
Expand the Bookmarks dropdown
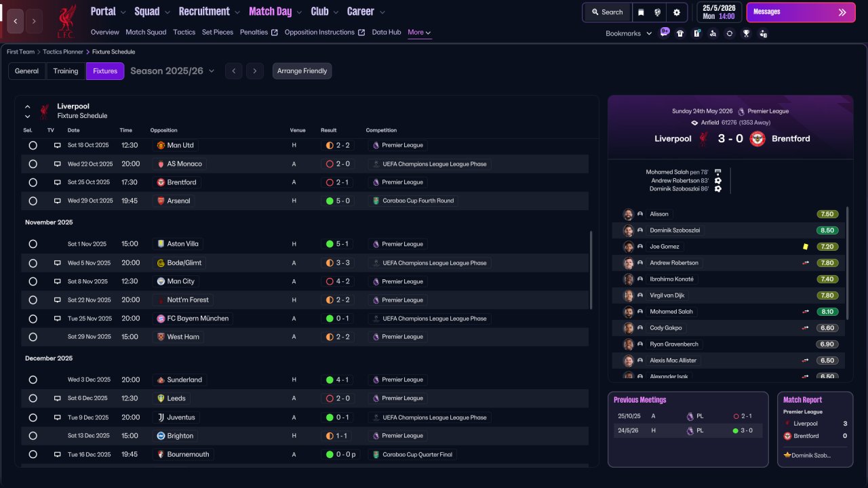pos(629,33)
